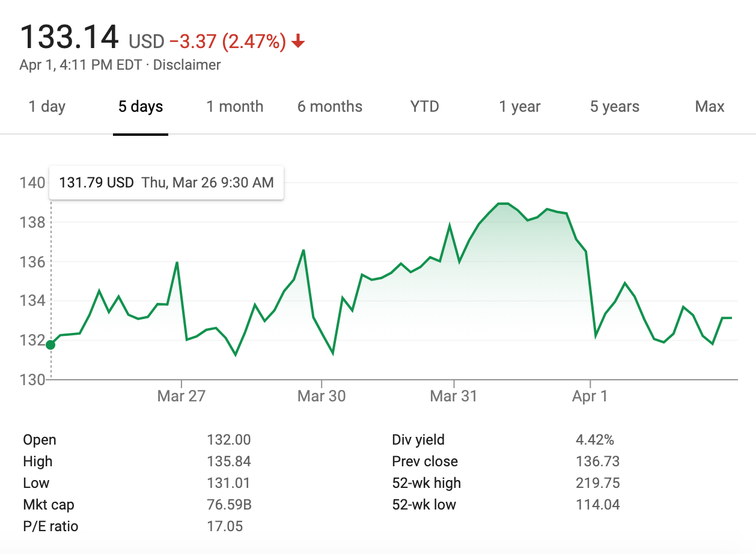Select the currently active 5 days tab

[x=140, y=106]
